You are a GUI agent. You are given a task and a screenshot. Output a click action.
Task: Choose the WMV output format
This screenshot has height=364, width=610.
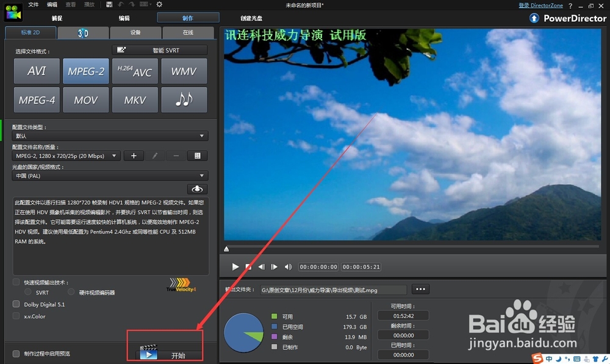tap(184, 71)
